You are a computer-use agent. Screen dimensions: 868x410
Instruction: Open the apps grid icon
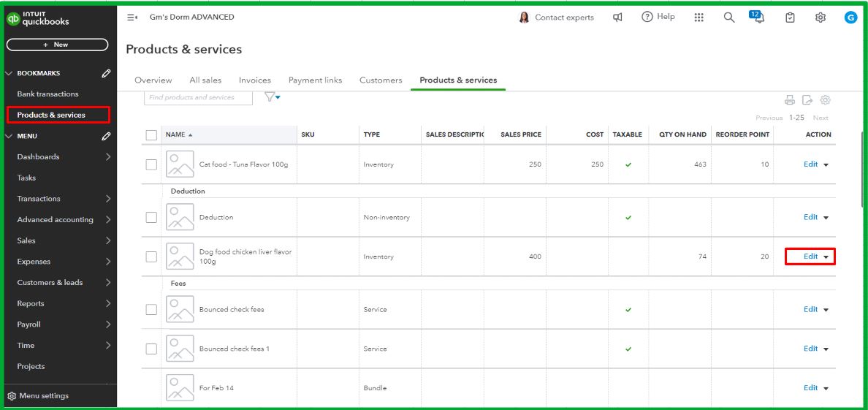tap(698, 18)
